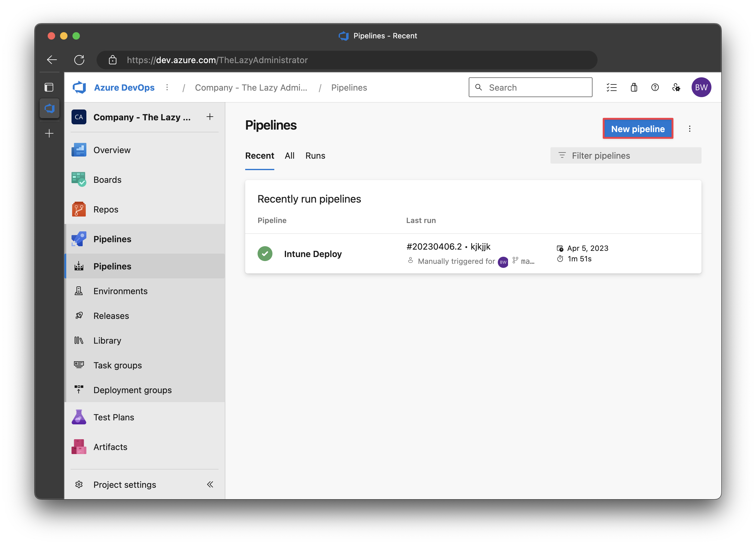Screen dimensions: 756x545
Task: Open the BW user avatar menu
Action: point(701,87)
